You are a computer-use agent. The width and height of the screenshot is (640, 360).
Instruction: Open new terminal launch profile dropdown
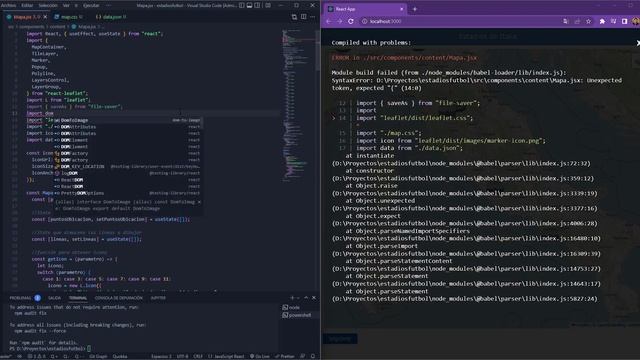[298, 298]
